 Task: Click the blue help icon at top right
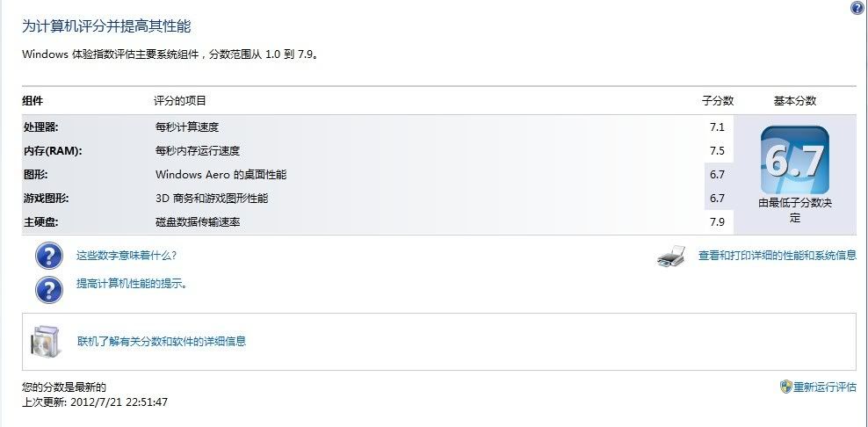857,7
